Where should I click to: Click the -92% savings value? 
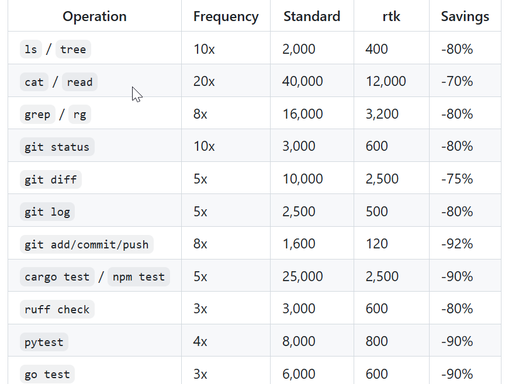(457, 244)
